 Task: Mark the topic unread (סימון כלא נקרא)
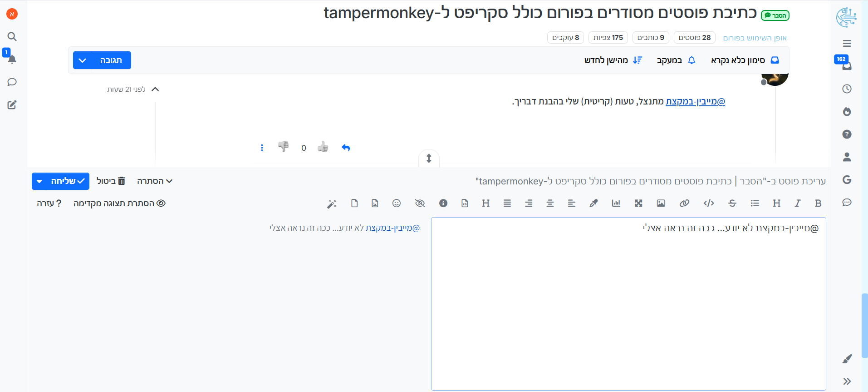point(745,60)
